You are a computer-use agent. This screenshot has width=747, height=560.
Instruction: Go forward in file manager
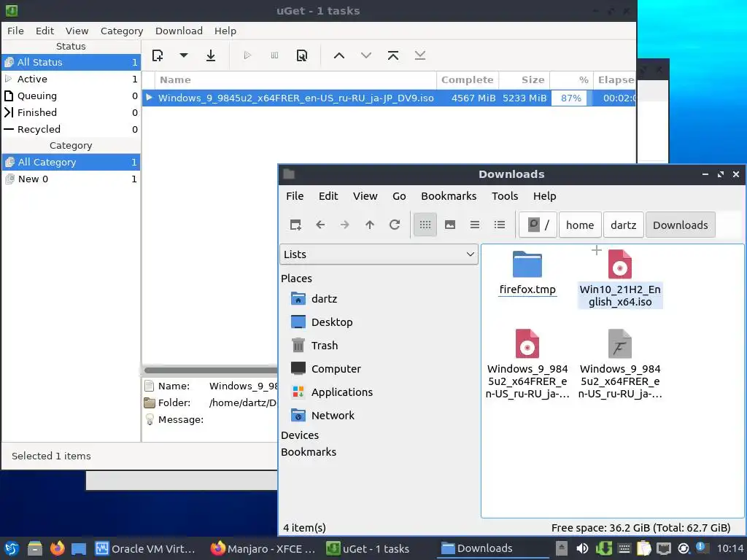(345, 225)
